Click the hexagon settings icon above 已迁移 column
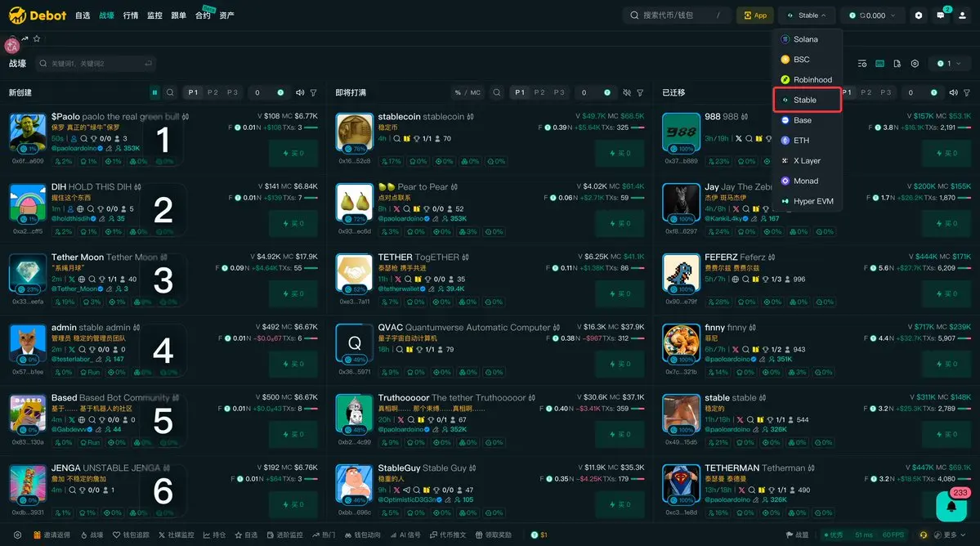 [915, 64]
